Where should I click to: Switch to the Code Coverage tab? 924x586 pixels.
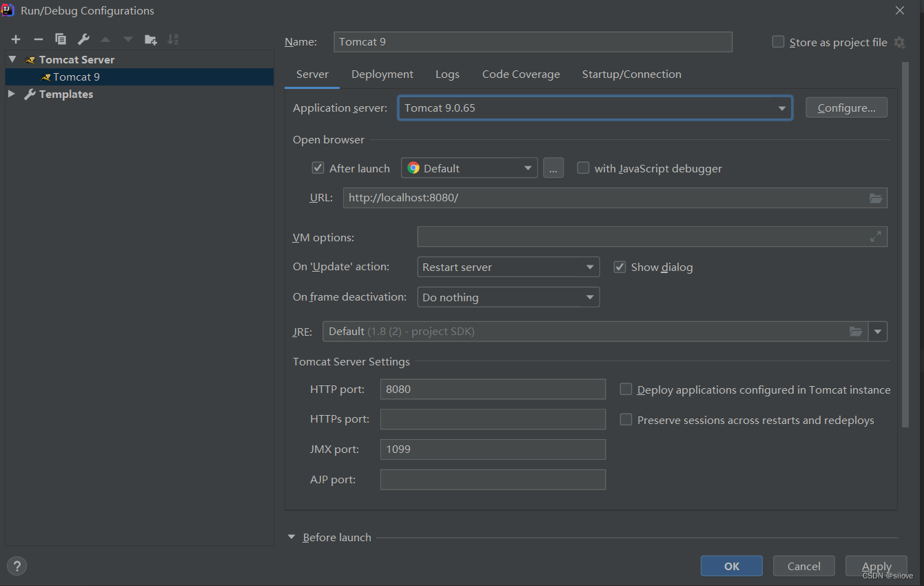[521, 74]
